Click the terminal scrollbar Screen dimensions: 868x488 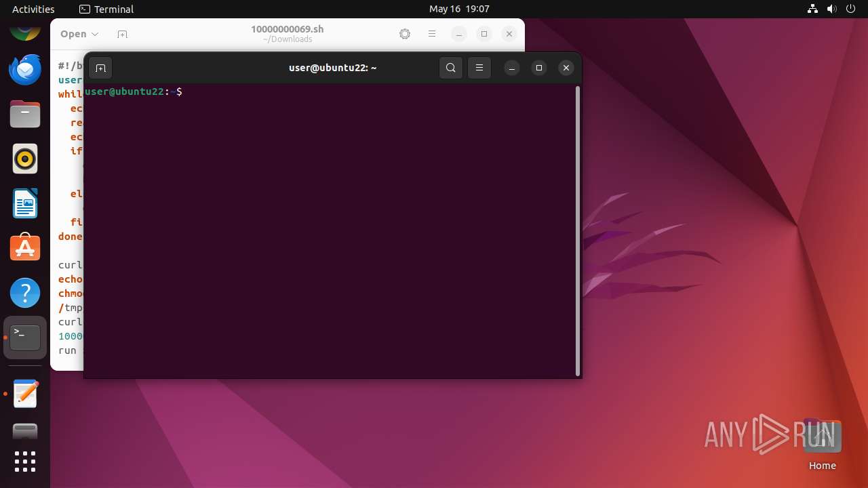pyautogui.click(x=578, y=230)
